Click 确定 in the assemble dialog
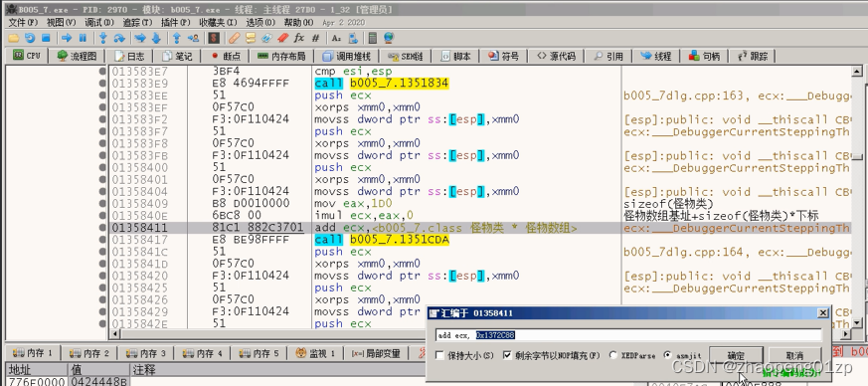Viewport: 868px width, 386px height. tap(736, 355)
